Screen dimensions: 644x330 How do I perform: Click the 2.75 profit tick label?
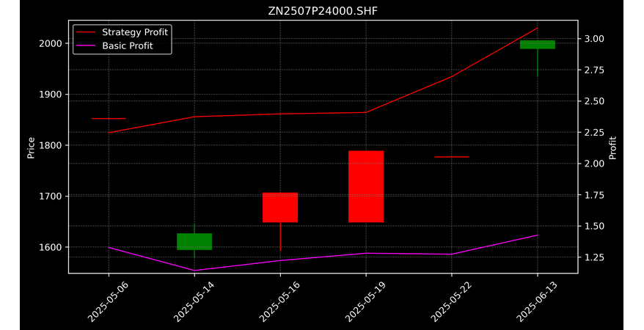coord(594,70)
